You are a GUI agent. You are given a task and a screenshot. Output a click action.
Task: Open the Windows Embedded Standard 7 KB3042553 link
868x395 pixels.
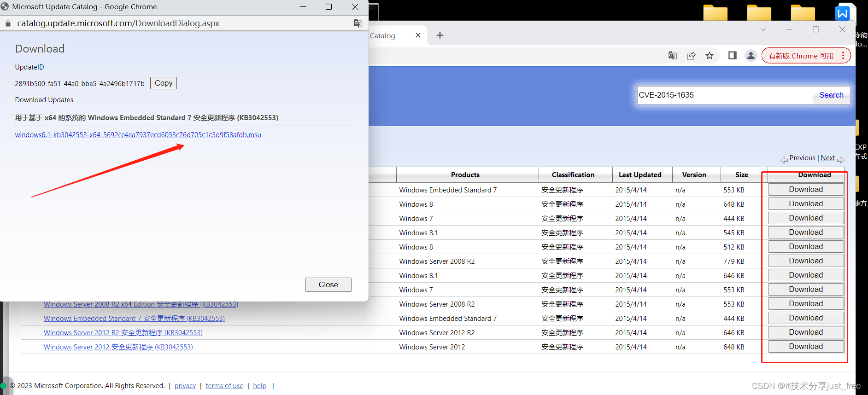pyautogui.click(x=134, y=319)
